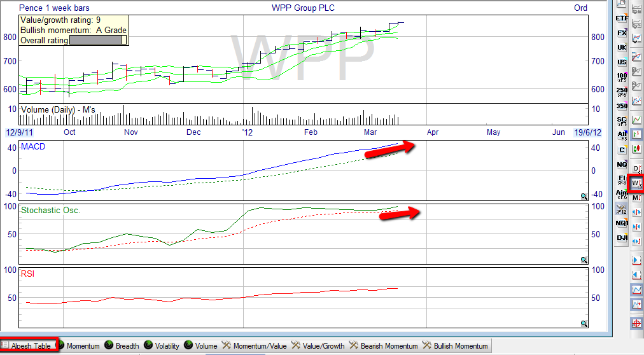Select the number 1 chart preset icon
Viewport: 644px width, 355px height.
click(x=636, y=71)
